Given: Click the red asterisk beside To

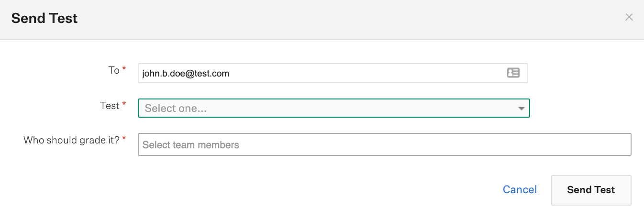Looking at the screenshot, I should 124,69.
